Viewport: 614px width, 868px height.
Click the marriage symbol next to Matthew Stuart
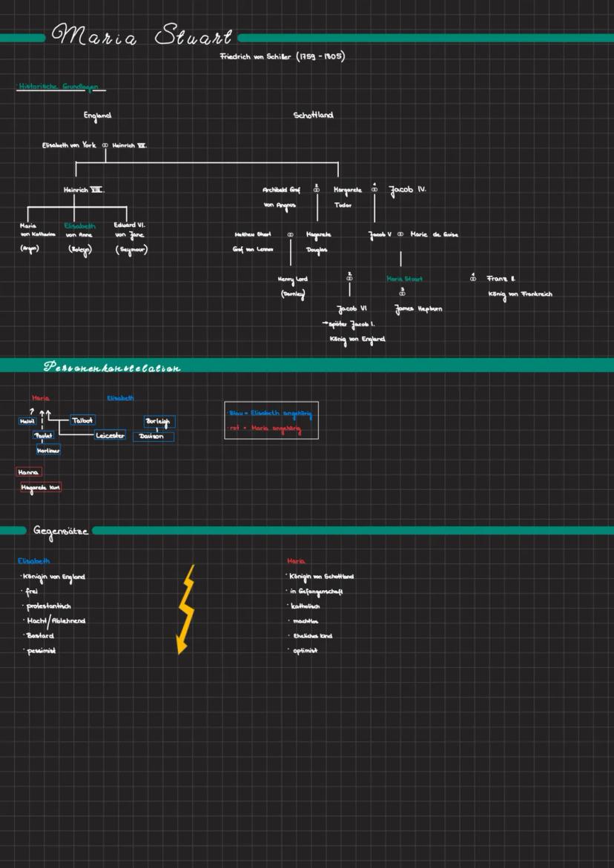click(x=291, y=235)
